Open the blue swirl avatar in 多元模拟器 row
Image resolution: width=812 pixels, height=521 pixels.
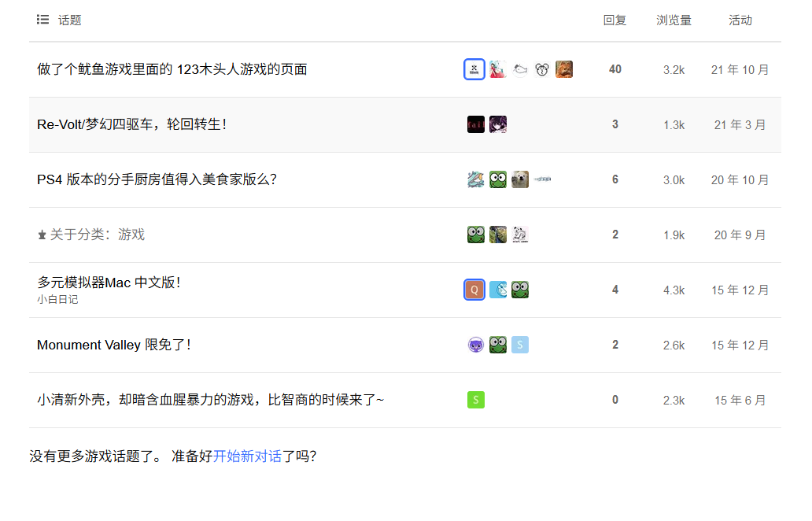coord(498,290)
